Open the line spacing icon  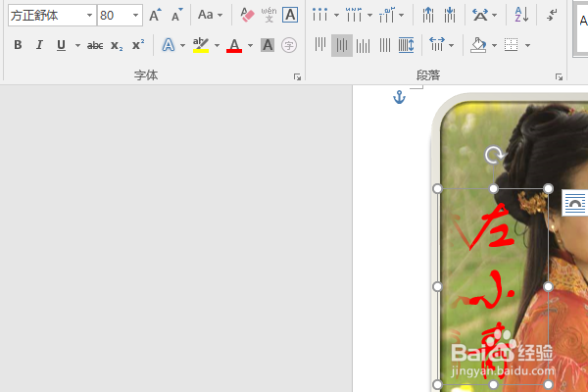pos(437,45)
